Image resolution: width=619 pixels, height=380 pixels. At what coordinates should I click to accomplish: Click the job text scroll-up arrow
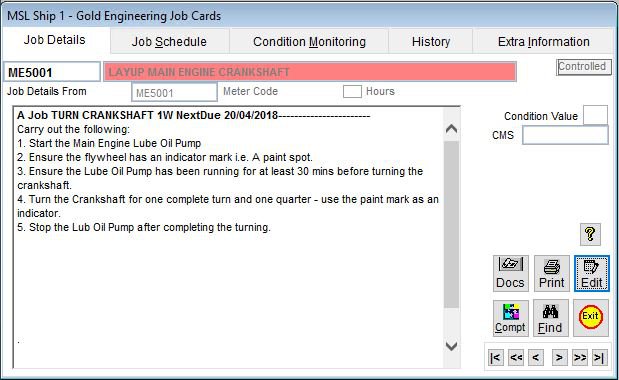click(451, 129)
